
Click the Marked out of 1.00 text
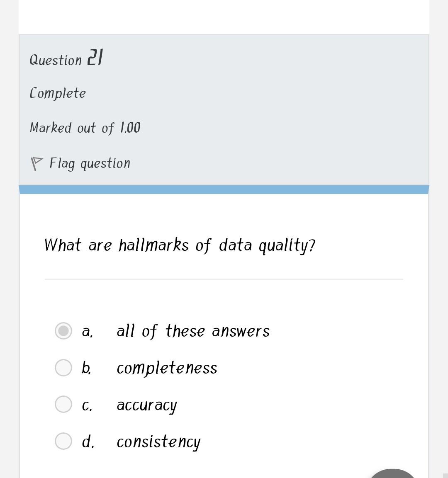click(x=85, y=128)
